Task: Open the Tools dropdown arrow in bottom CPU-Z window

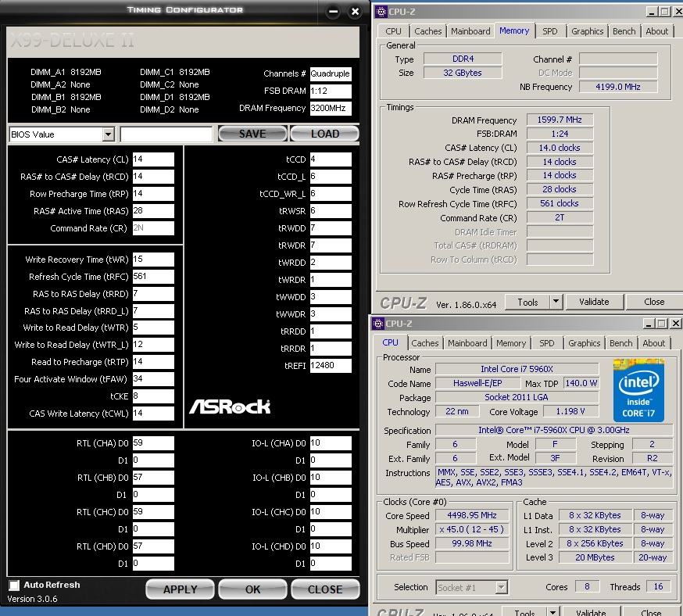Action: click(552, 612)
